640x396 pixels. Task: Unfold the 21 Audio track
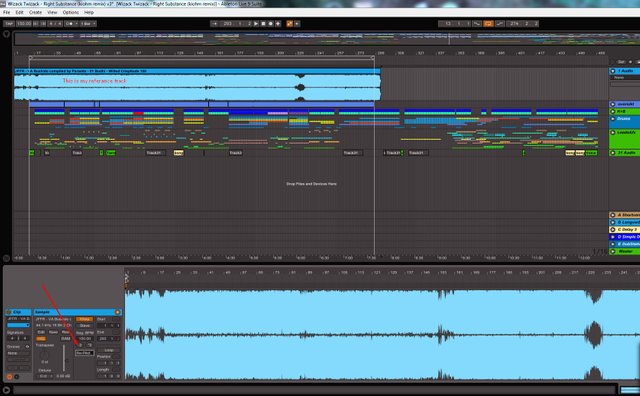pos(613,153)
